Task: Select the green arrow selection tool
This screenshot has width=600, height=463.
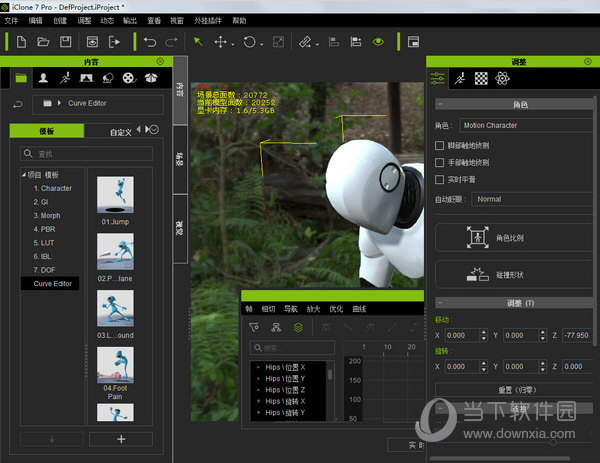Action: [x=198, y=41]
